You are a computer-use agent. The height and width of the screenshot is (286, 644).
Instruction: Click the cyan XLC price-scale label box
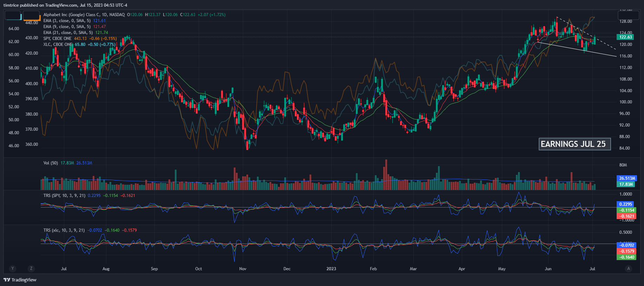(x=13, y=15)
